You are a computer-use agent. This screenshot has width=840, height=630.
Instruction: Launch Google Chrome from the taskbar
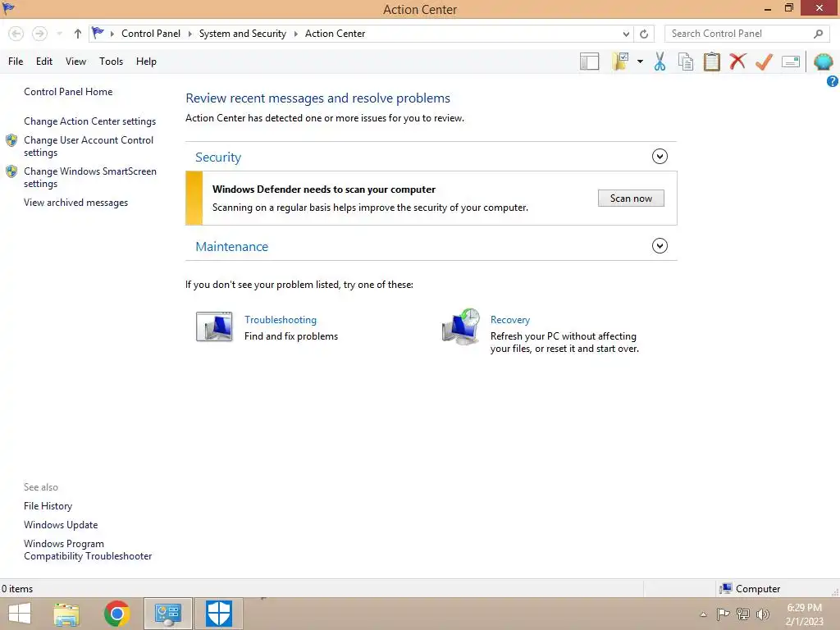tap(116, 614)
